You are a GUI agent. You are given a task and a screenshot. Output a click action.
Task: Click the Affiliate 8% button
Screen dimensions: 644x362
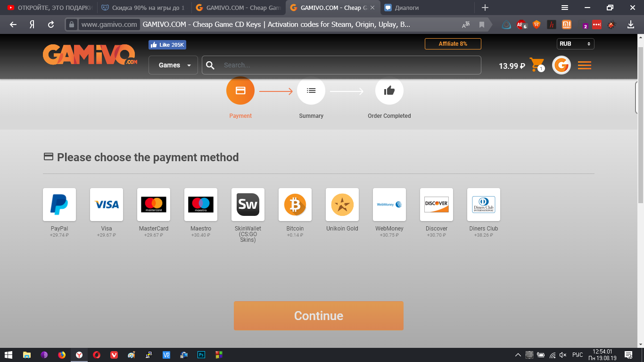click(x=453, y=44)
